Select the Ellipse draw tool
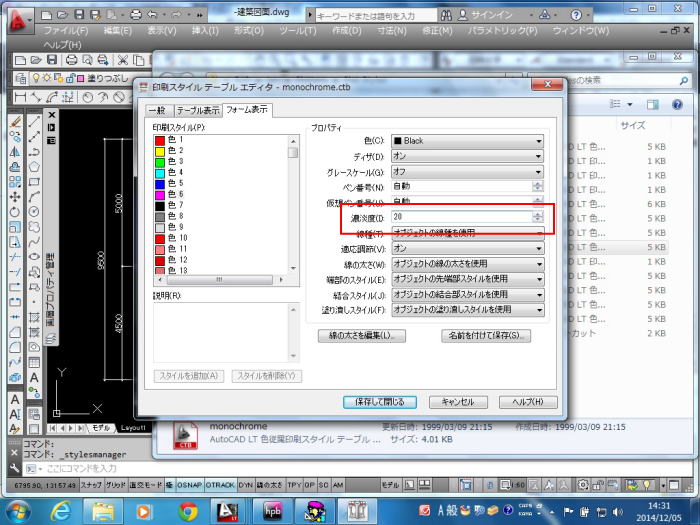700x525 pixels. [x=34, y=257]
